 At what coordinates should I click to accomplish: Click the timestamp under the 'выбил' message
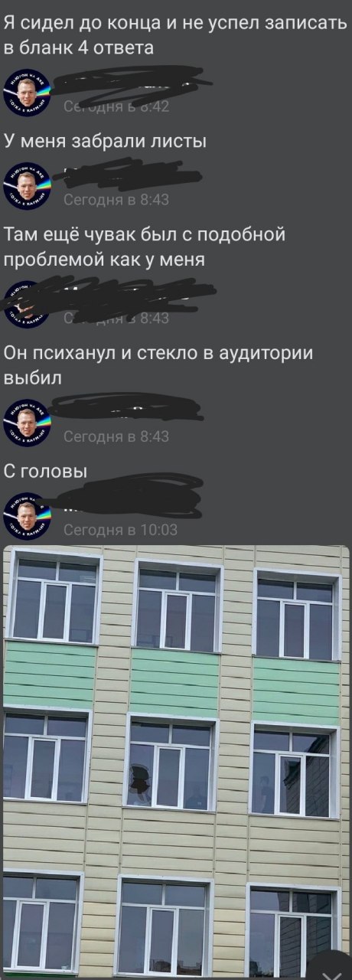pos(116,436)
